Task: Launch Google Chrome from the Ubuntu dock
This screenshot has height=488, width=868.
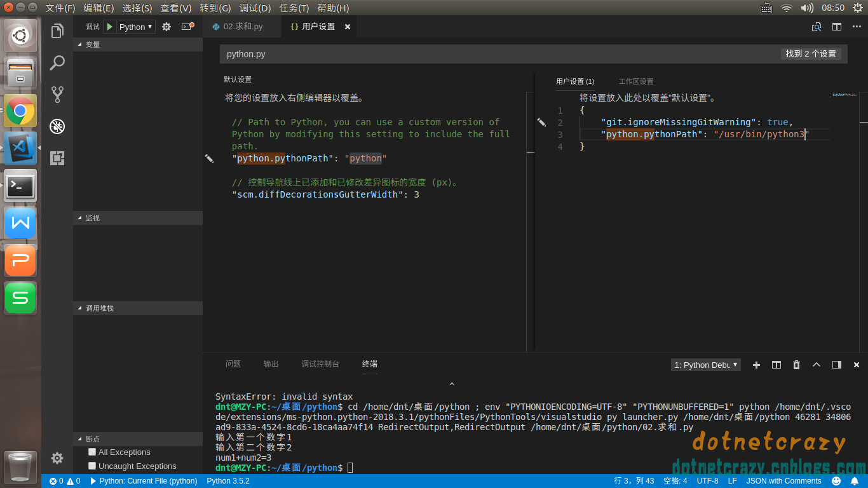Action: (20, 111)
